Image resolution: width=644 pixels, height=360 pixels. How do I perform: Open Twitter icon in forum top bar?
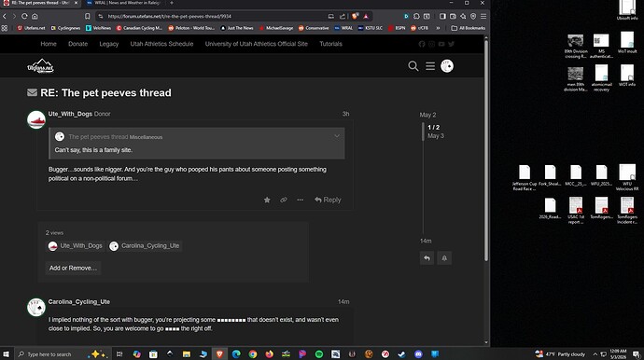coord(452,44)
